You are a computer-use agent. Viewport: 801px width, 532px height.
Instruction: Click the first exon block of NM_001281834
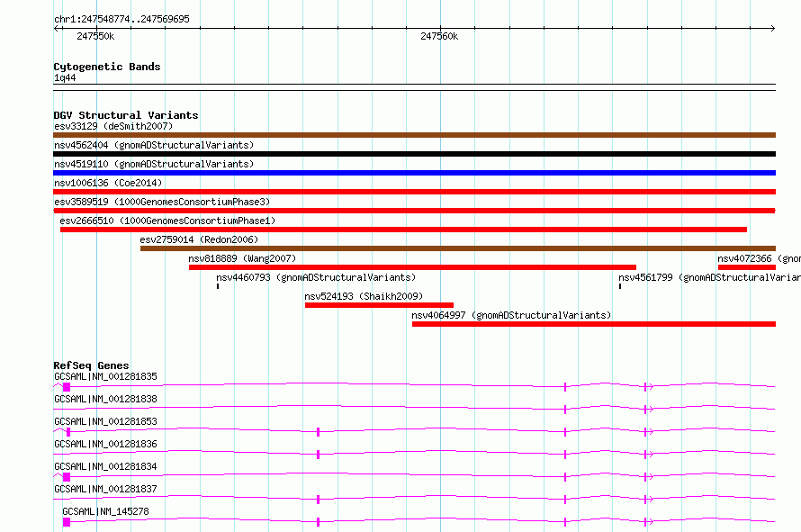point(67,477)
